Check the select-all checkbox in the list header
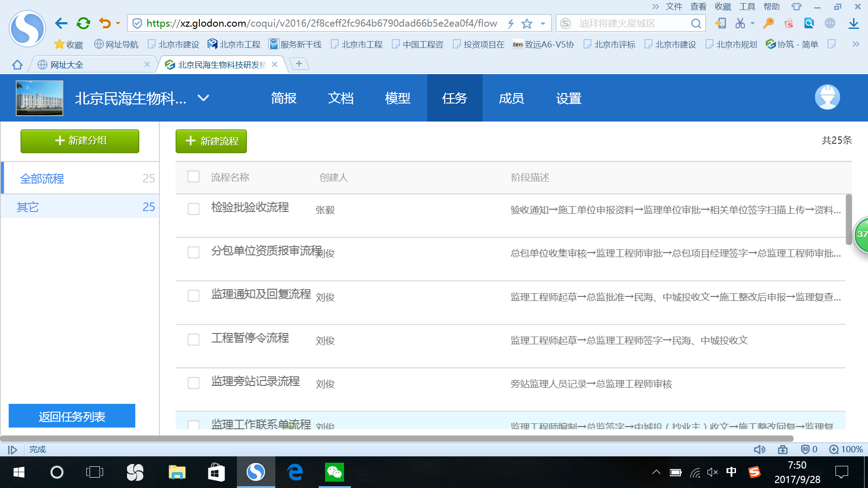This screenshot has width=868, height=488. pyautogui.click(x=193, y=177)
